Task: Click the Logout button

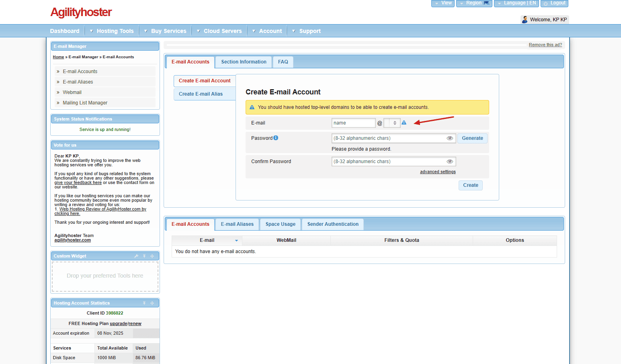Action: coord(554,3)
